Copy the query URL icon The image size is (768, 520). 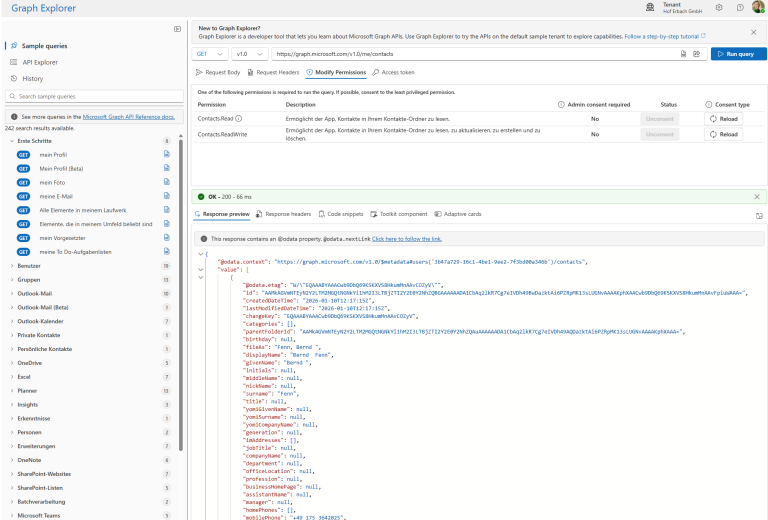point(684,54)
